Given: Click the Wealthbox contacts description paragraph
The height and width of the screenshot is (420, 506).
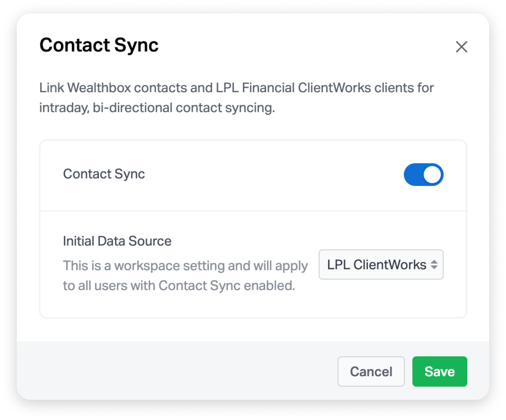Looking at the screenshot, I should 236,98.
